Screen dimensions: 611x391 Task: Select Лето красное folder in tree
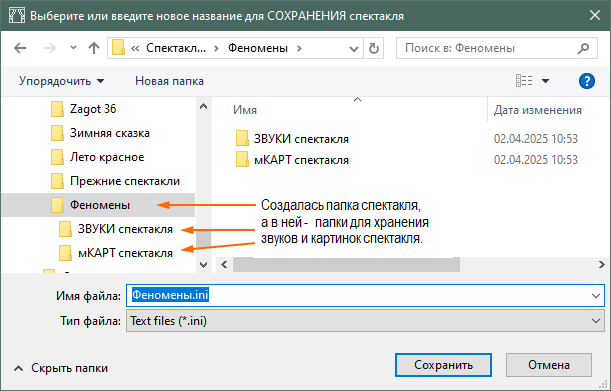tap(107, 157)
